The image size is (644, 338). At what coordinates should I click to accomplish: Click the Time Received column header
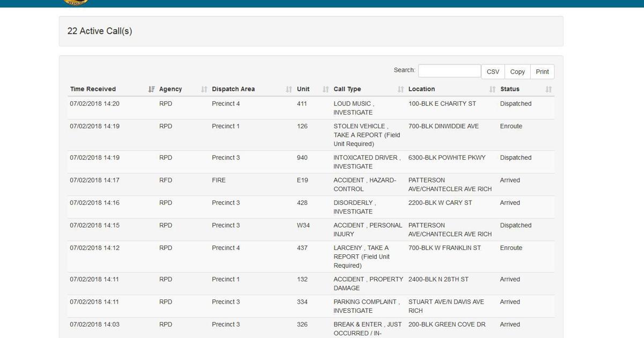93,89
